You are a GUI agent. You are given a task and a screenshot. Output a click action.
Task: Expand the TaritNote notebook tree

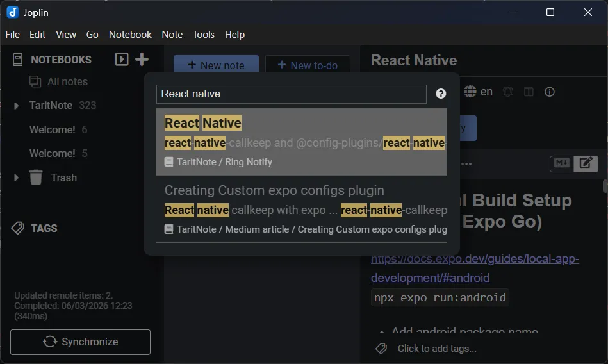pyautogui.click(x=17, y=106)
